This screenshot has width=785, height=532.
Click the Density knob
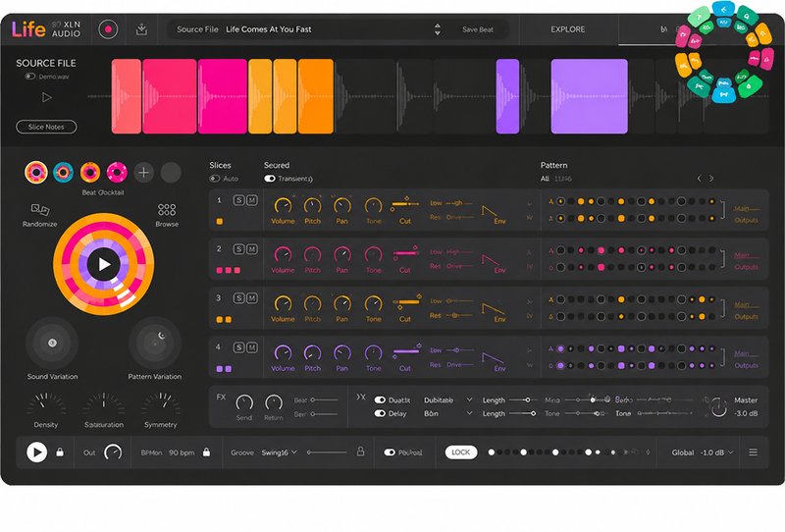pyautogui.click(x=45, y=404)
